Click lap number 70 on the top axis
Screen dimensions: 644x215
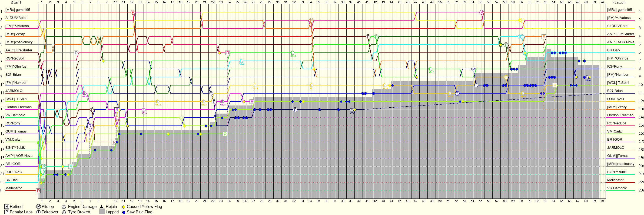(x=602, y=2)
